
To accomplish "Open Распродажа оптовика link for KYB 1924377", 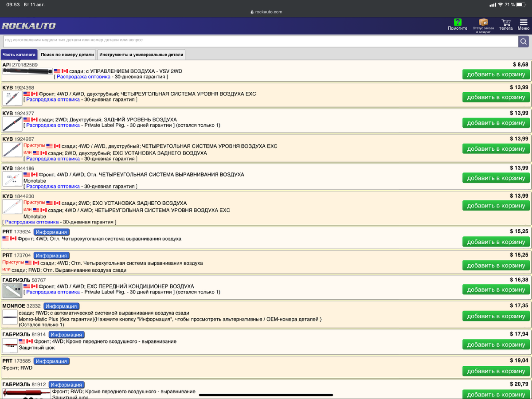I will pyautogui.click(x=53, y=125).
